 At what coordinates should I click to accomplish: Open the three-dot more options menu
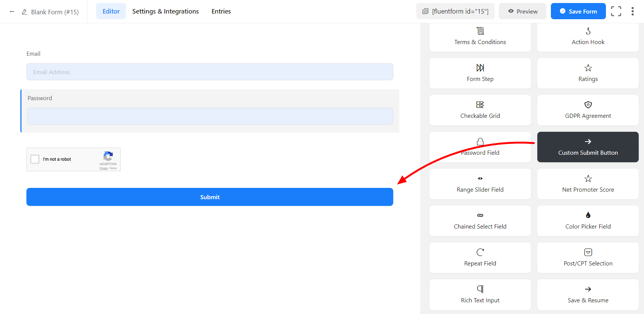tap(632, 11)
